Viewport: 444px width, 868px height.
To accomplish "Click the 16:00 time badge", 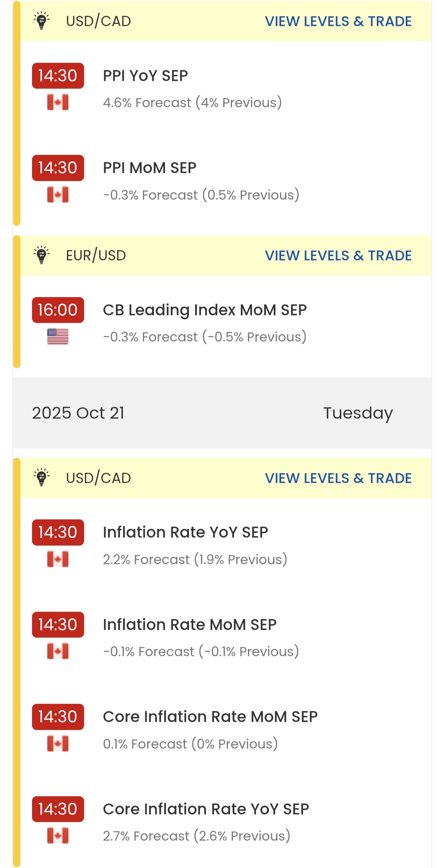I will 58,310.
